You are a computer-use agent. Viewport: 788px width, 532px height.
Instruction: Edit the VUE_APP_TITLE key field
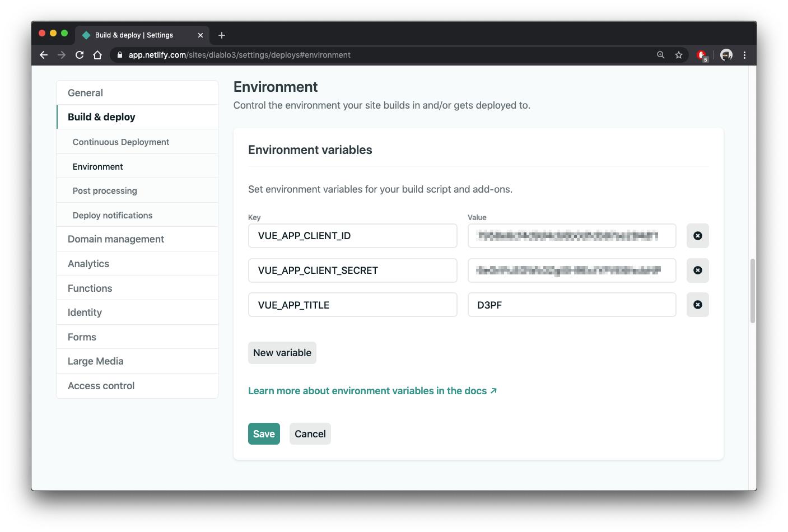coord(353,305)
